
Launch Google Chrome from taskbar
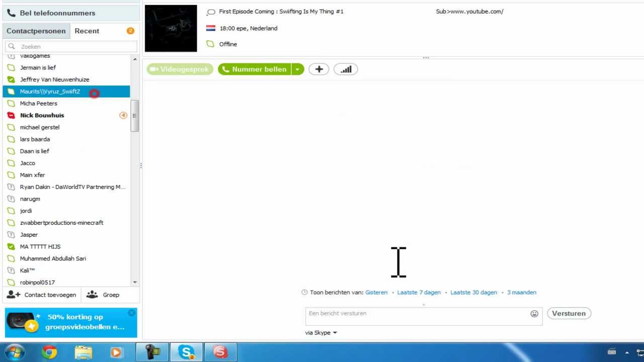49,352
